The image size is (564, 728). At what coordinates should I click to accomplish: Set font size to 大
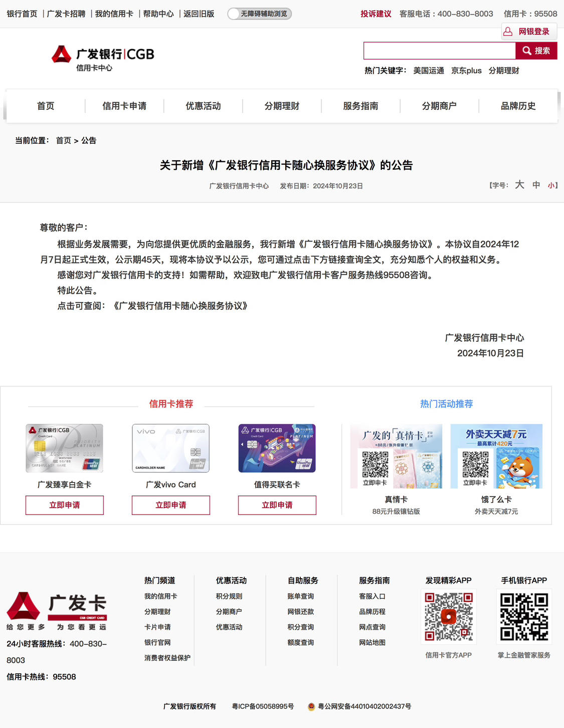(x=520, y=185)
